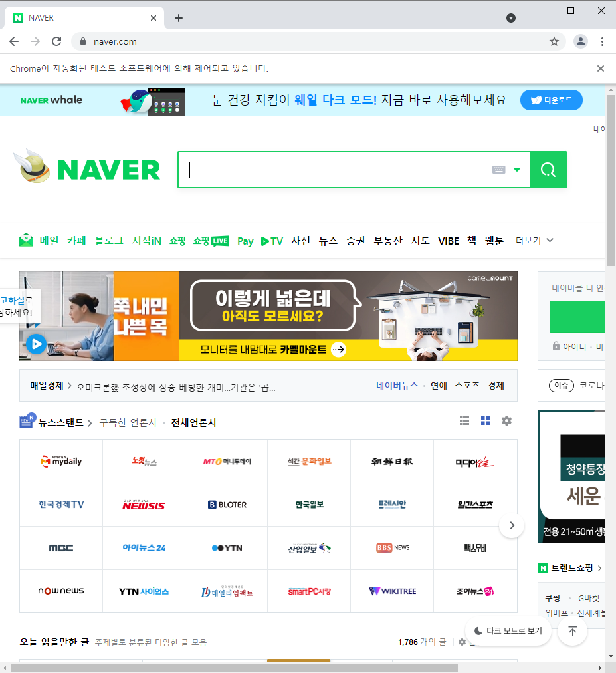Play the video ad on banner
The height and width of the screenshot is (673, 616).
(36, 344)
